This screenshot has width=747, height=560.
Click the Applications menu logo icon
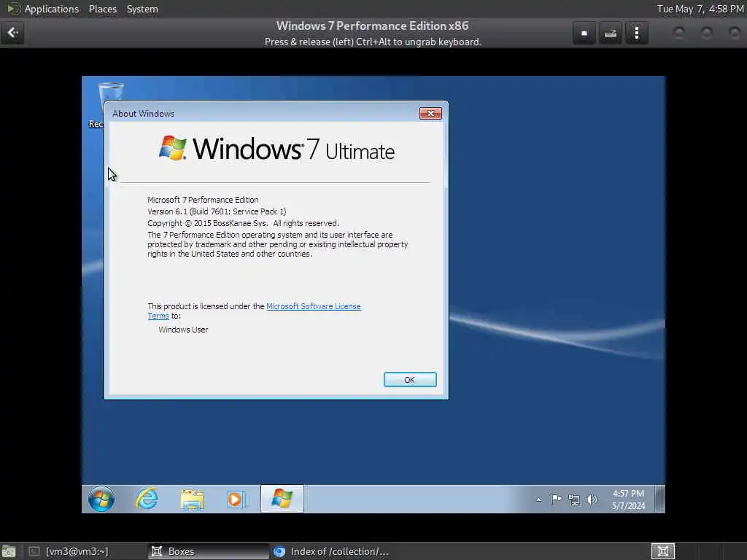tap(13, 9)
